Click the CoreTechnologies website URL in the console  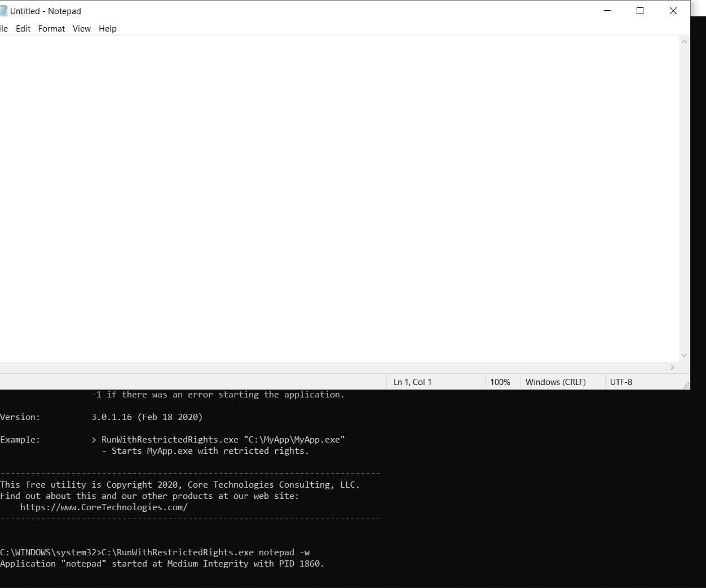click(104, 507)
